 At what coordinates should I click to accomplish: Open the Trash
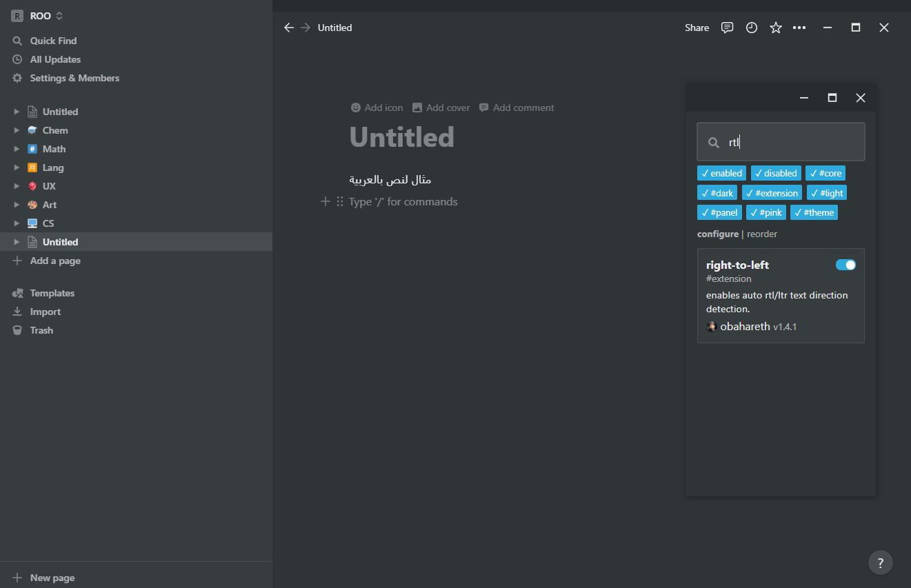point(40,330)
